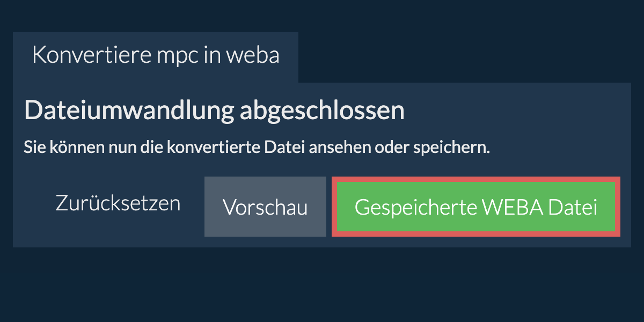Viewport: 644px width, 322px height.
Task: Reset the conversion with Zurücksetzen
Action: [x=118, y=204]
